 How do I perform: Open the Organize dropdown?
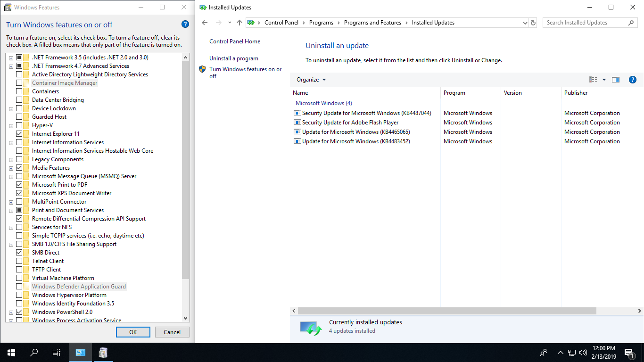[x=311, y=80]
